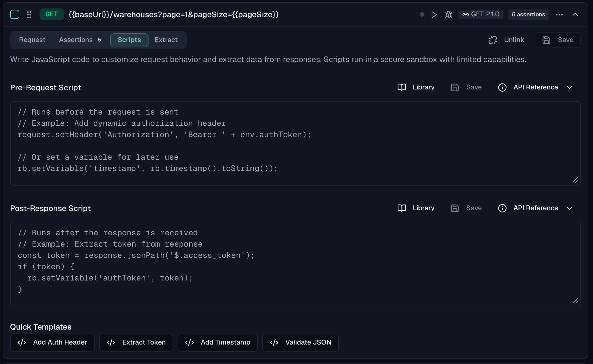Grab the Post-Response editor resize handle

[x=575, y=301]
